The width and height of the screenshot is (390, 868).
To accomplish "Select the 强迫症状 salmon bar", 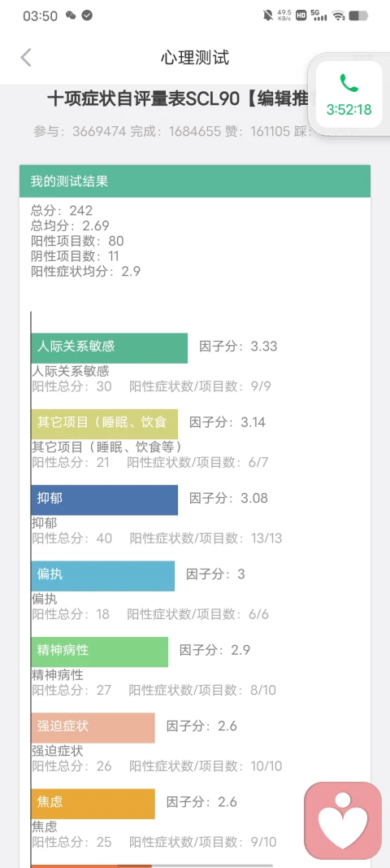I will [93, 727].
